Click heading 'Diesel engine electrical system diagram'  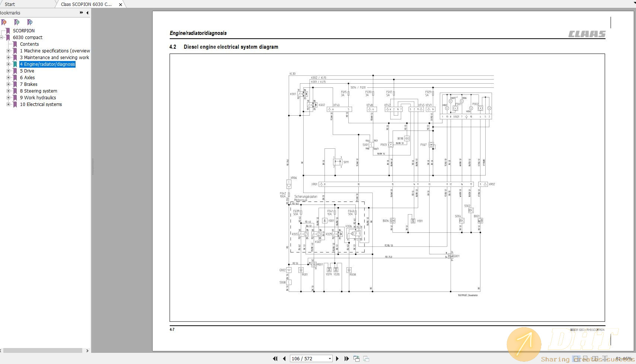(231, 47)
